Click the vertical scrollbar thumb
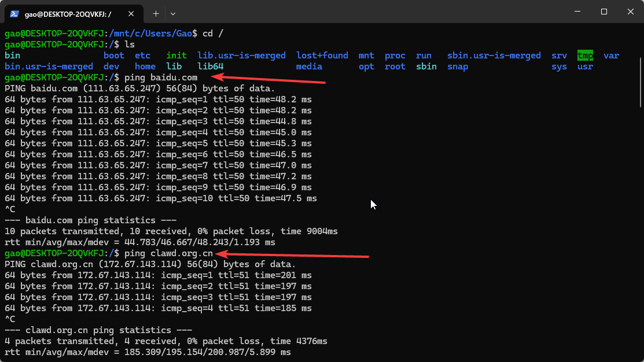The image size is (644, 362). point(640,81)
